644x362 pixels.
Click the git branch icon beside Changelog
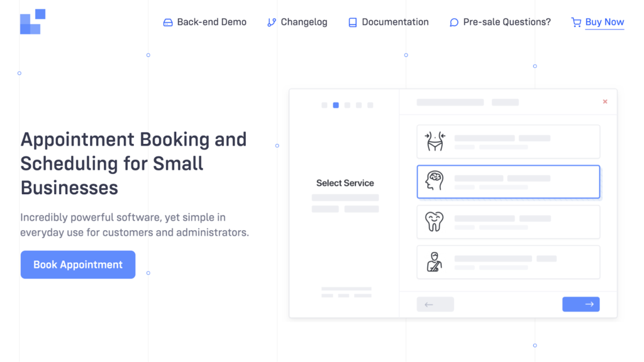pyautogui.click(x=272, y=23)
